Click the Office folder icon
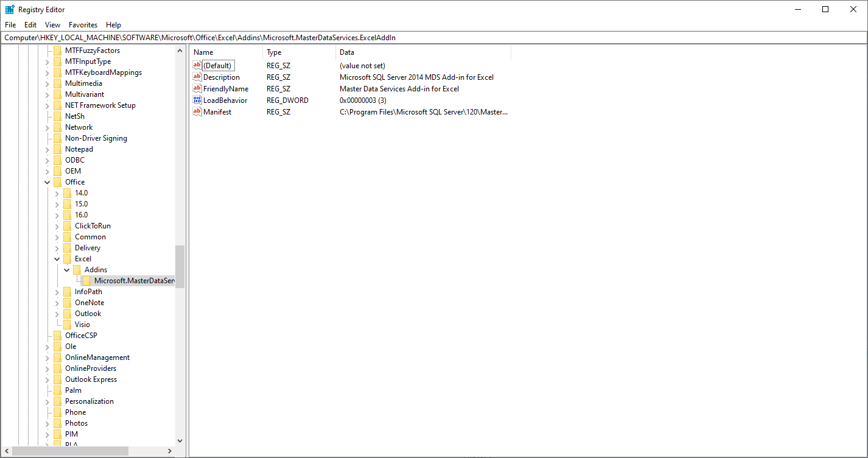 [58, 182]
